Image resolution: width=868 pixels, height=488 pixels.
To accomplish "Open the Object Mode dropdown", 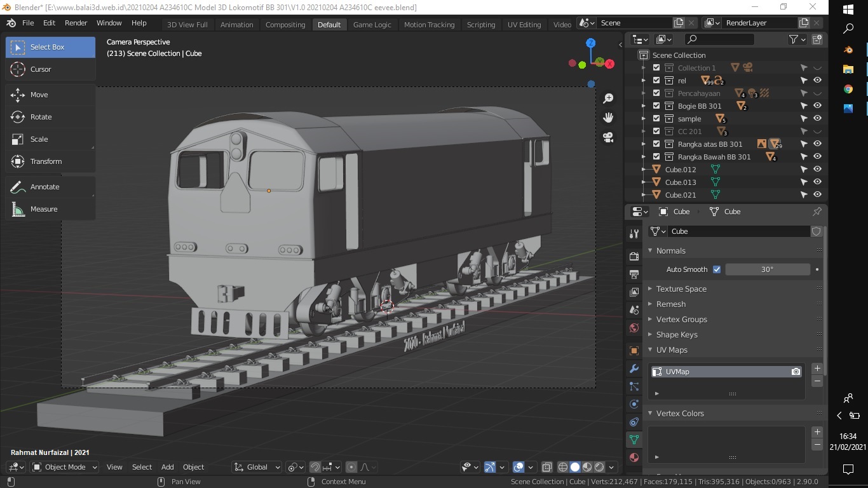I will click(x=64, y=467).
